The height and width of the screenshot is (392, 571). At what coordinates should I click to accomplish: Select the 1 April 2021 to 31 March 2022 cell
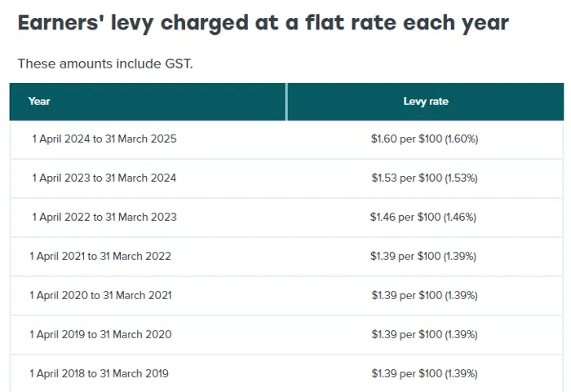[x=100, y=256]
